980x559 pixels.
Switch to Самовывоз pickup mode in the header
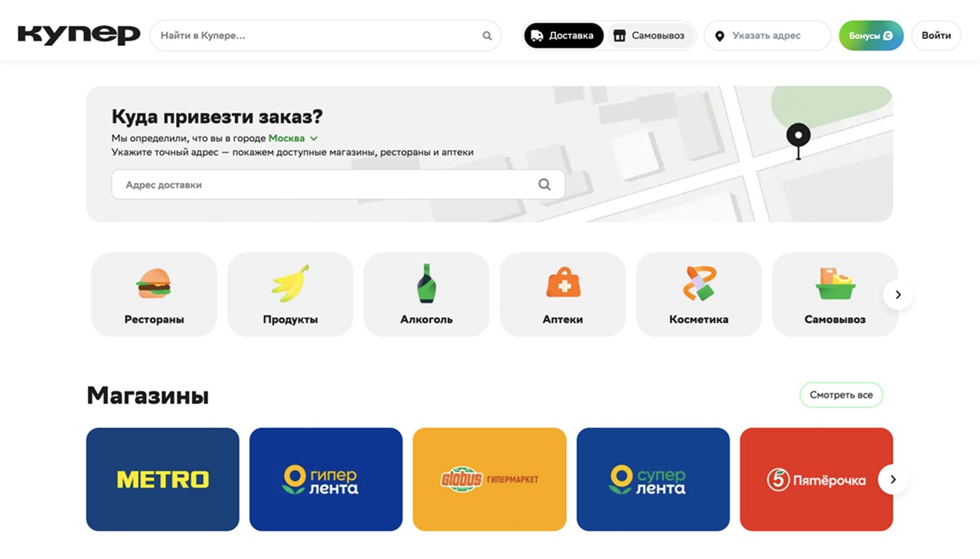649,36
